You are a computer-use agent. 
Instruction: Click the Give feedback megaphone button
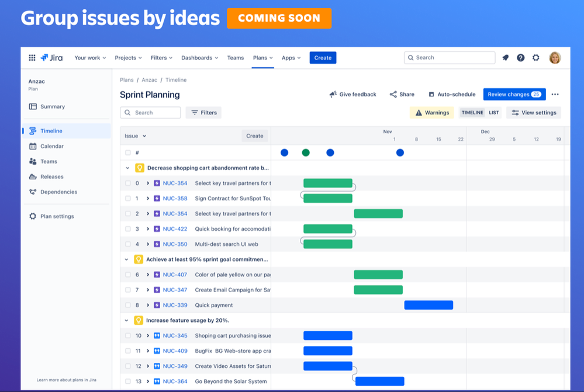click(x=353, y=95)
